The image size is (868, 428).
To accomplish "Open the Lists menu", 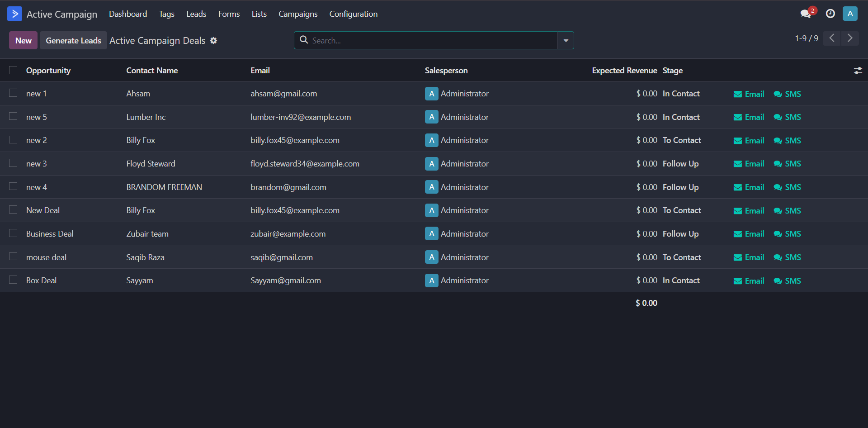I will pos(259,14).
